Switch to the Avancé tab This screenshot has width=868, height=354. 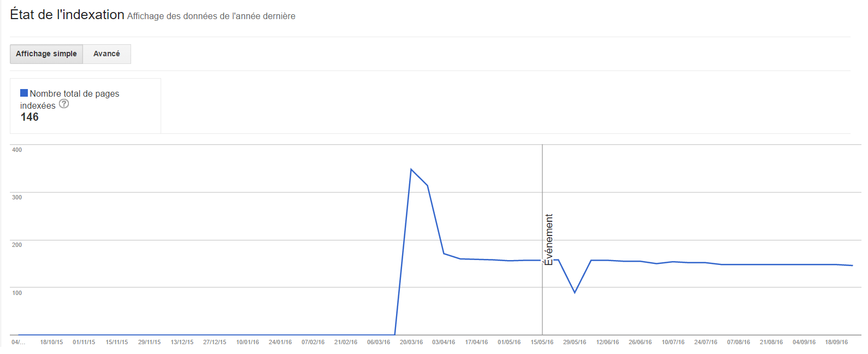[107, 54]
